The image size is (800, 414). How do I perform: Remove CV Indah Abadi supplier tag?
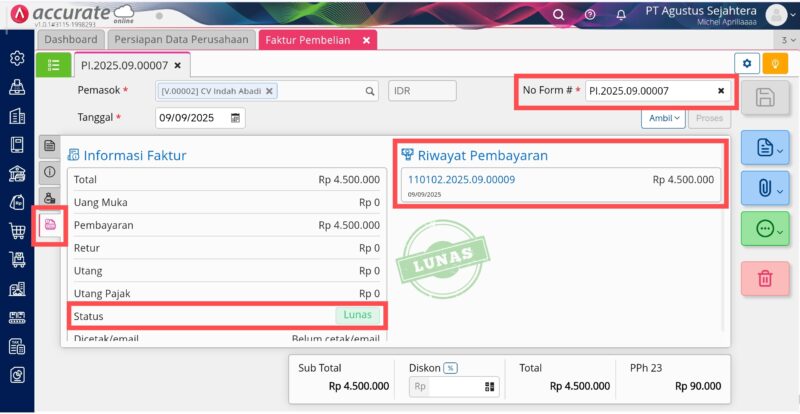[x=269, y=91]
